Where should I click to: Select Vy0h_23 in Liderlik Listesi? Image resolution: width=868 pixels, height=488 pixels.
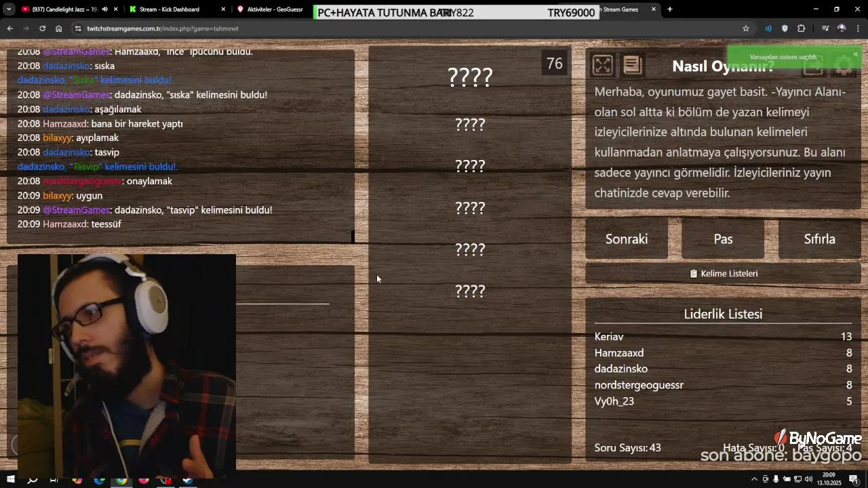[614, 401]
